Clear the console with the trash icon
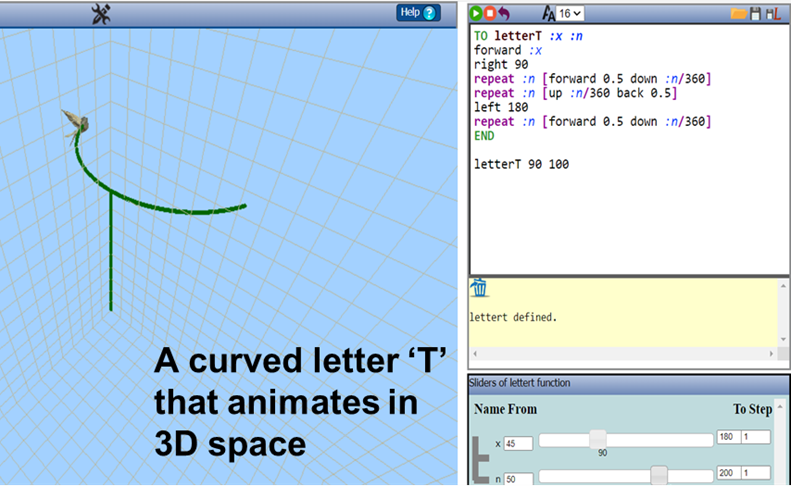This screenshot has width=791, height=486. pos(480,288)
